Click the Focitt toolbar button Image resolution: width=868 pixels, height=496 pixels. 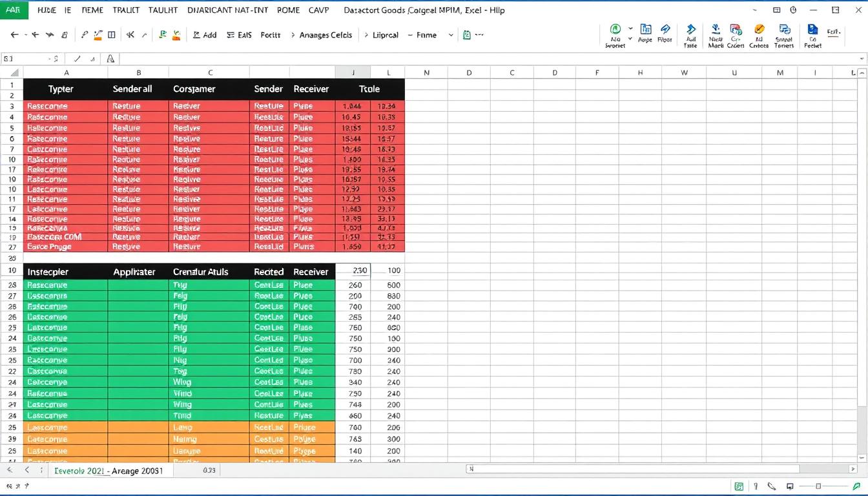271,35
